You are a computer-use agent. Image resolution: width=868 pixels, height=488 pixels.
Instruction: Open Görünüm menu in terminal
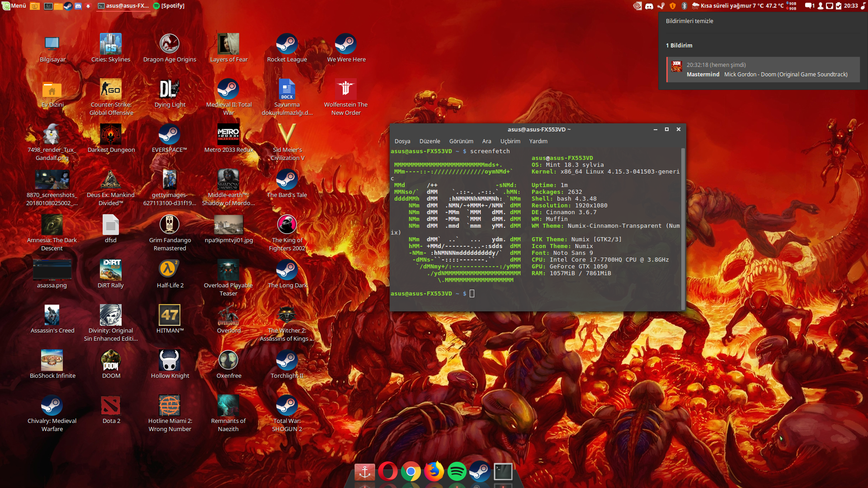coord(461,141)
